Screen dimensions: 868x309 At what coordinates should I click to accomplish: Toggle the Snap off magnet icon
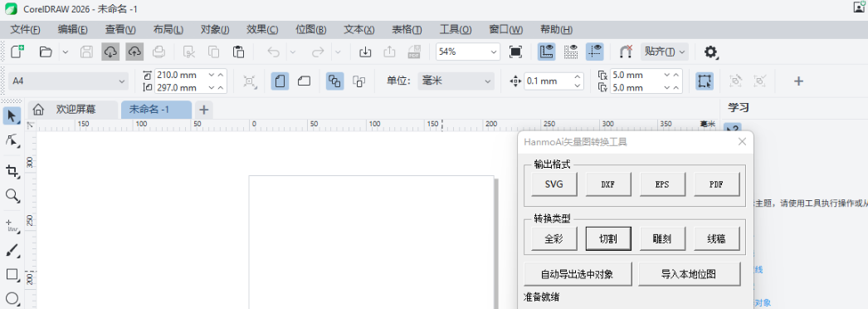(626, 52)
